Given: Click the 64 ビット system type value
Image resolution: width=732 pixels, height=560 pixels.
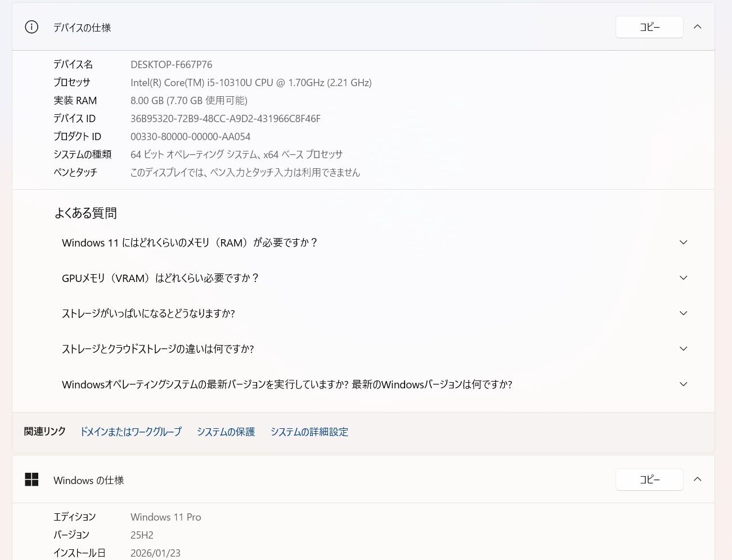Looking at the screenshot, I should (x=237, y=155).
